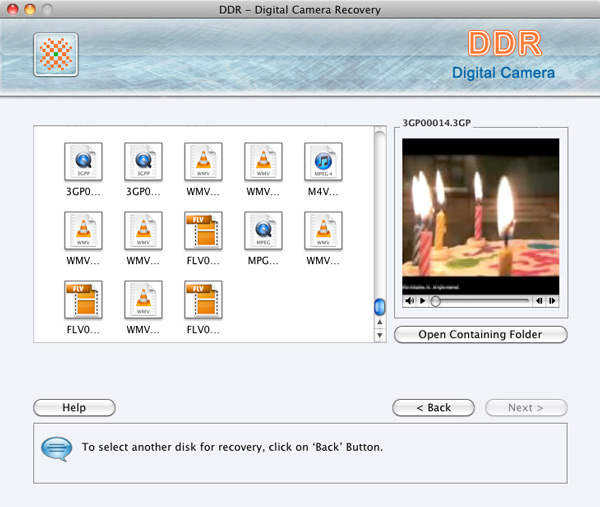Viewport: 600px width, 507px height.
Task: Click the candles video preview image
Action: point(481,217)
